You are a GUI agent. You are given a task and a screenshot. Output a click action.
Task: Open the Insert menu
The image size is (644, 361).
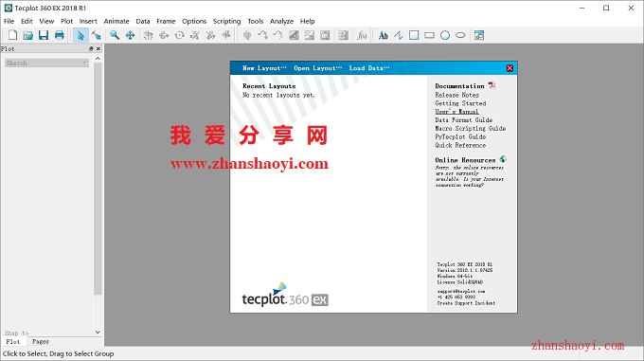88,22
